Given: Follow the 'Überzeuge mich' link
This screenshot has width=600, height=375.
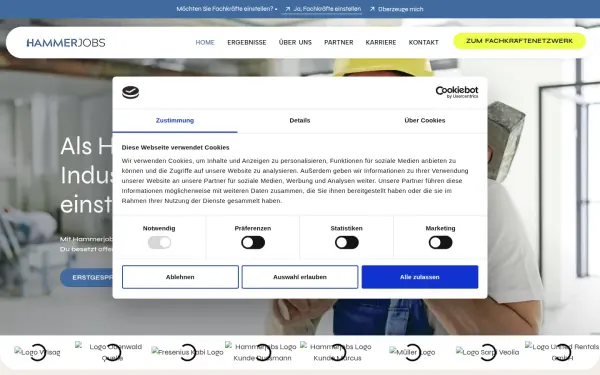Looking at the screenshot, I should [401, 9].
